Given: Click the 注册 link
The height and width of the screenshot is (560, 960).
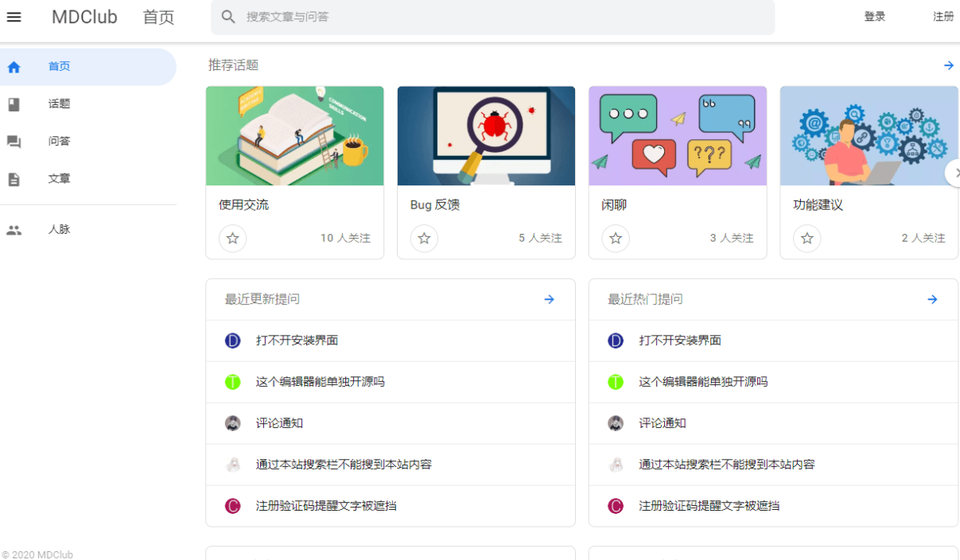Looking at the screenshot, I should (943, 16).
